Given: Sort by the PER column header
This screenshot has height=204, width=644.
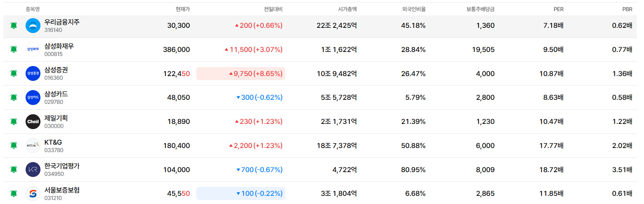Looking at the screenshot, I should click(x=558, y=9).
